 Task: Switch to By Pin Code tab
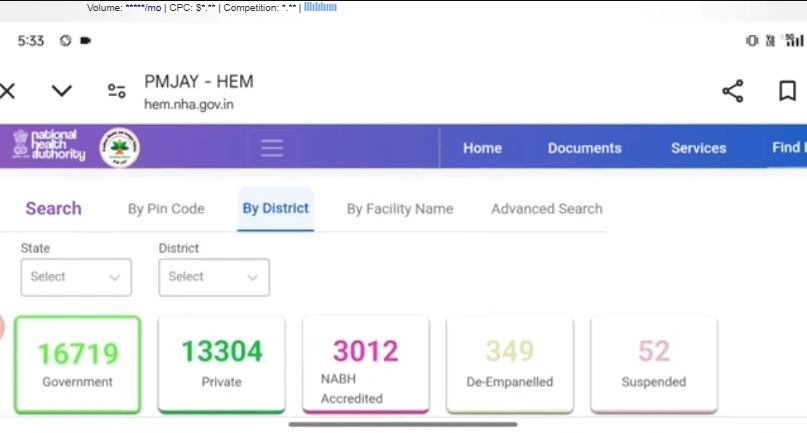[166, 209]
